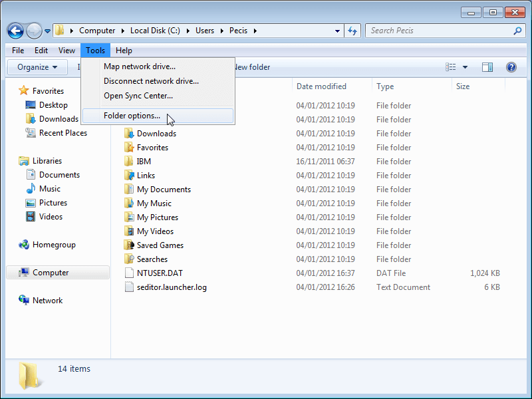Sort by Type column header
Viewport: 532px width, 399px height.
click(x=385, y=86)
